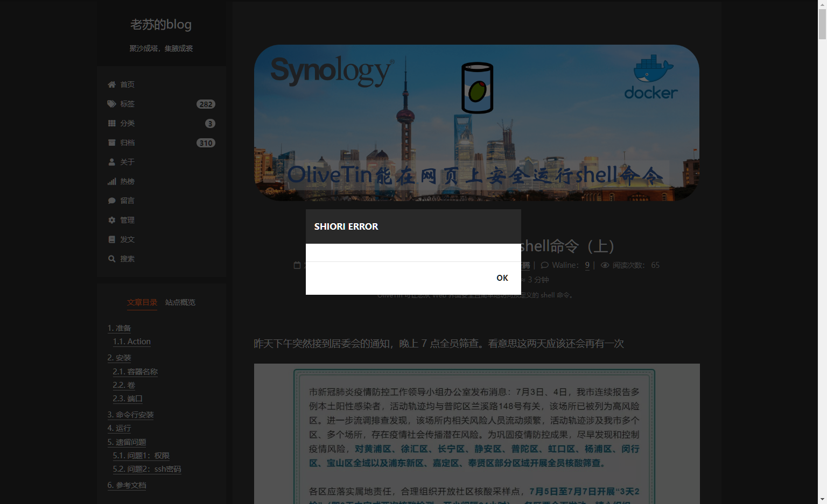Click the calendar icon in post meta
Viewport: 827px width, 504px height.
(297, 265)
